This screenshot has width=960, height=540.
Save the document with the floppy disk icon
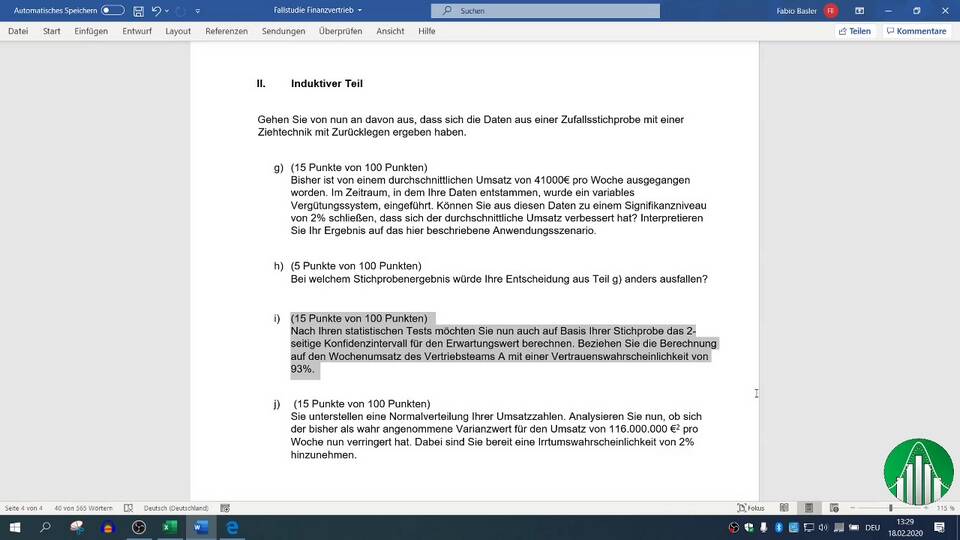pyautogui.click(x=138, y=11)
